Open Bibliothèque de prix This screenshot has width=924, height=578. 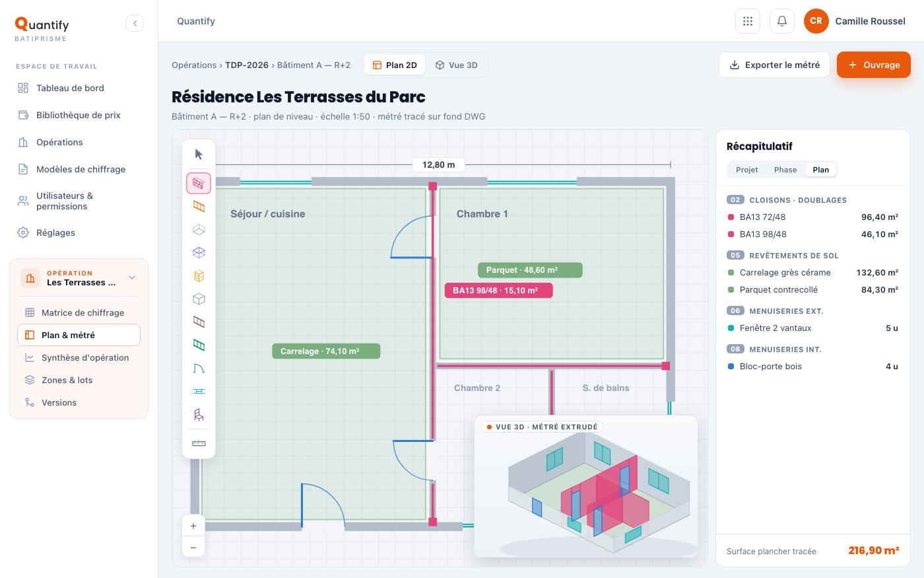[79, 115]
